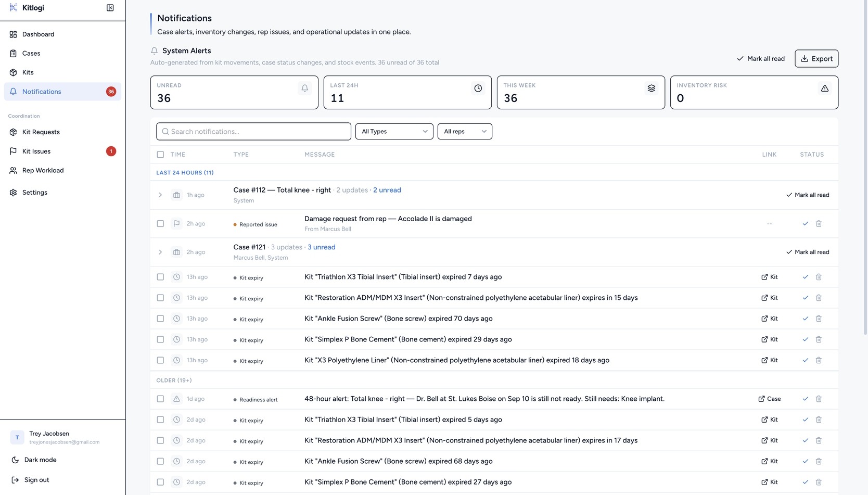868x495 pixels.
Task: Delete Ankle Fusion Screw expired 68 days notification
Action: coord(819,461)
